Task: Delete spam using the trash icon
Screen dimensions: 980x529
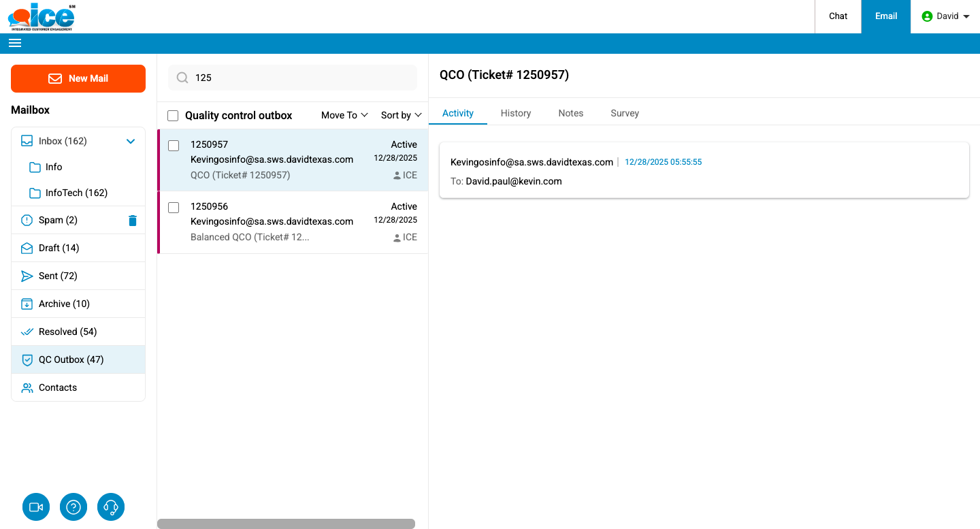Action: 133,221
